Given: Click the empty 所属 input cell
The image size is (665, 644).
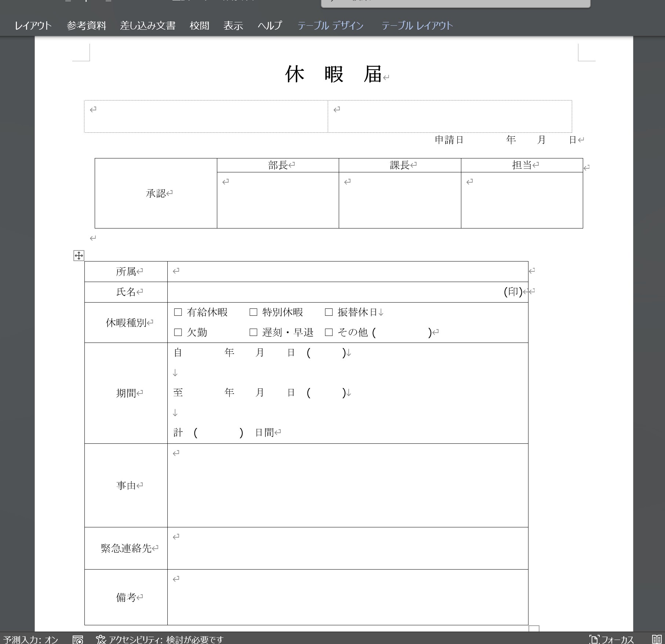Looking at the screenshot, I should 348,271.
